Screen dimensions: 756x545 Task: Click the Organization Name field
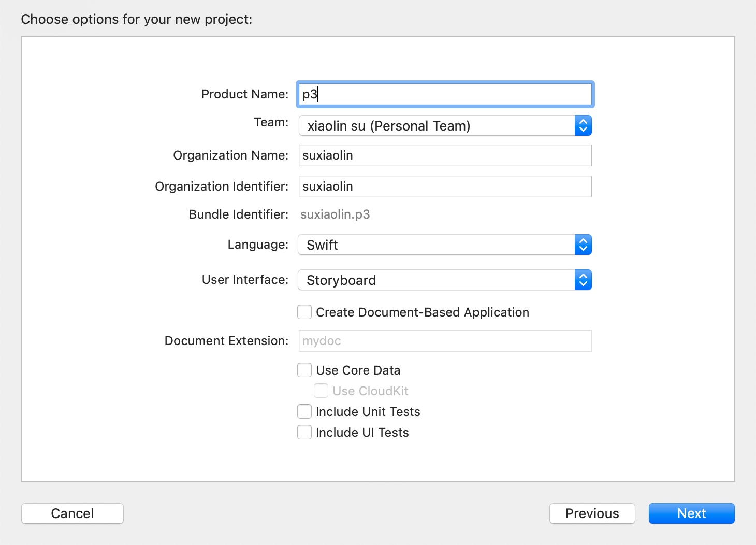[x=445, y=155]
